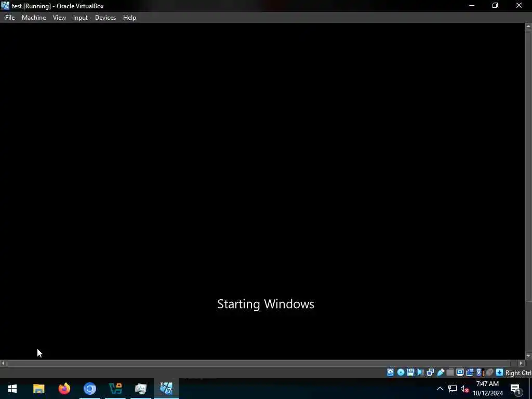This screenshot has width=532, height=399.
Task: Click the gray shared folders indicator icon
Action: (x=450, y=373)
